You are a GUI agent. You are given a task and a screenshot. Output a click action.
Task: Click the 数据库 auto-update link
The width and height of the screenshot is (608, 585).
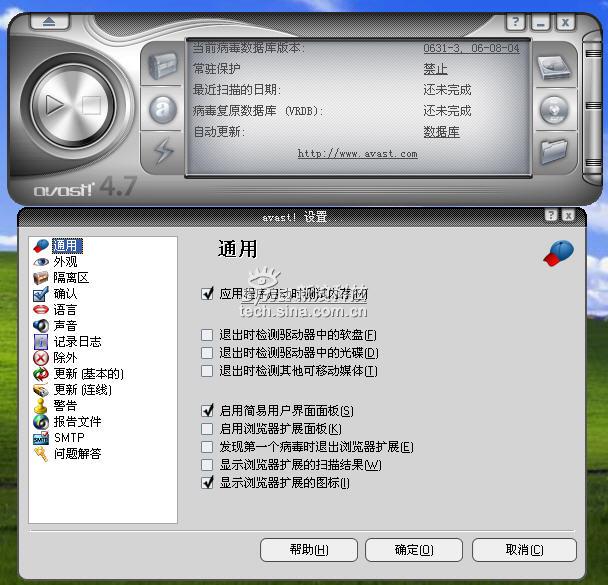(441, 131)
